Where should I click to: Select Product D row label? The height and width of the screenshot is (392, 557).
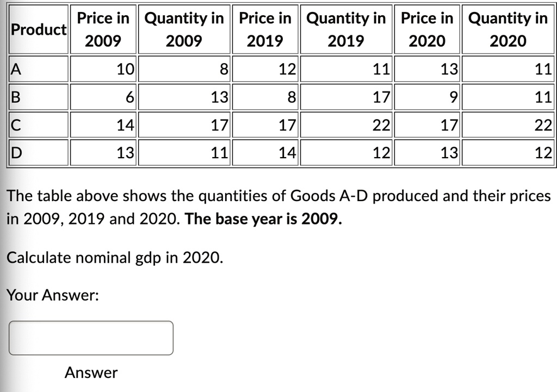pos(39,152)
